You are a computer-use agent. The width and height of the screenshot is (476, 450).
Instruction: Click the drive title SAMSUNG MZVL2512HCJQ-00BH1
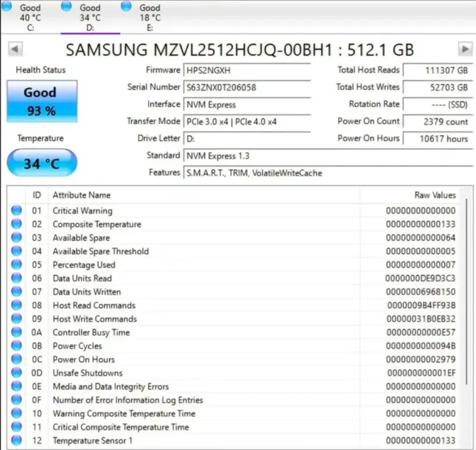pyautogui.click(x=199, y=49)
